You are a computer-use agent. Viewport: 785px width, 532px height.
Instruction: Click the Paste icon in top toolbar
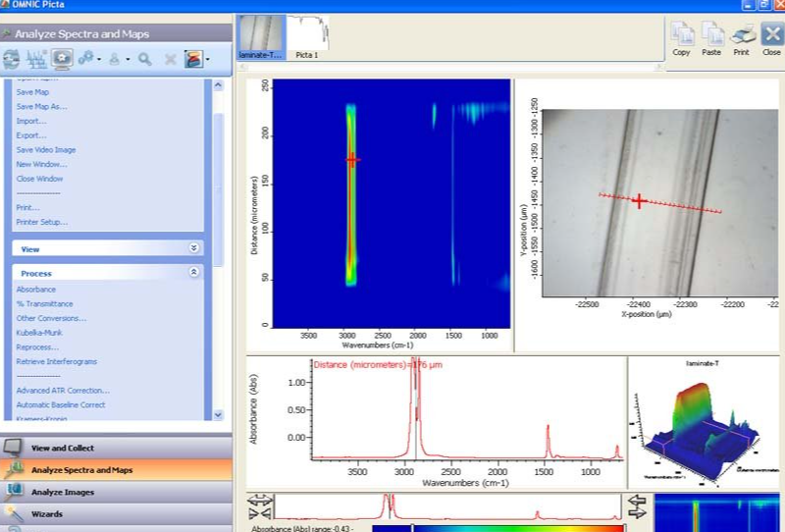[711, 34]
